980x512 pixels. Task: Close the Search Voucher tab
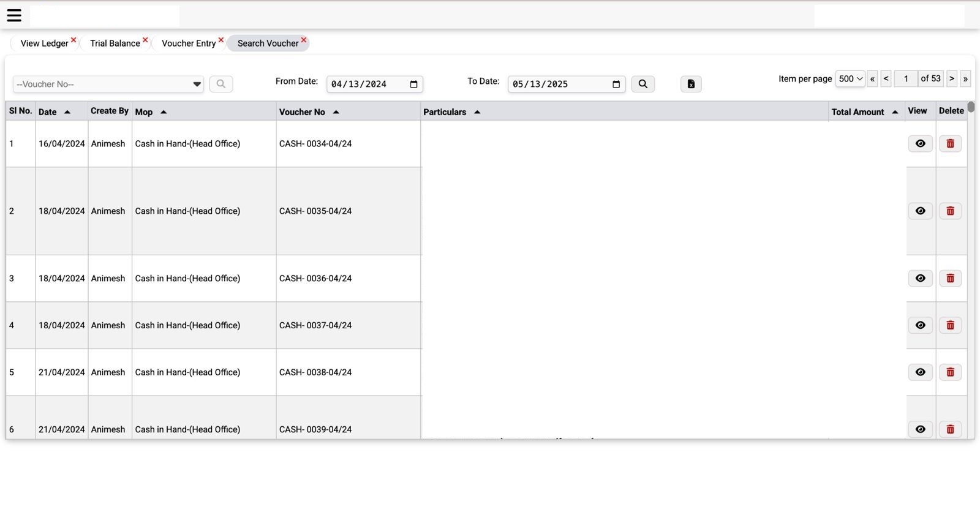pyautogui.click(x=304, y=40)
